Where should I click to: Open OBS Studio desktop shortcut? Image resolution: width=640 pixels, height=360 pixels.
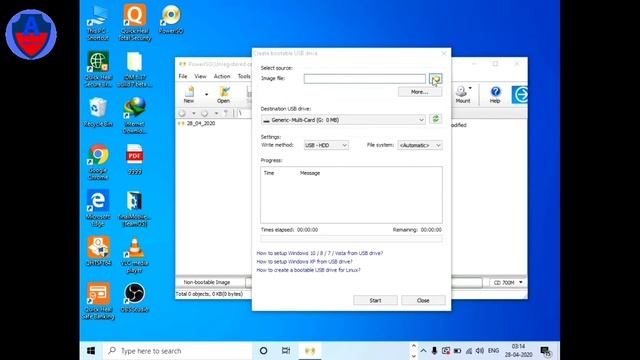pyautogui.click(x=135, y=298)
